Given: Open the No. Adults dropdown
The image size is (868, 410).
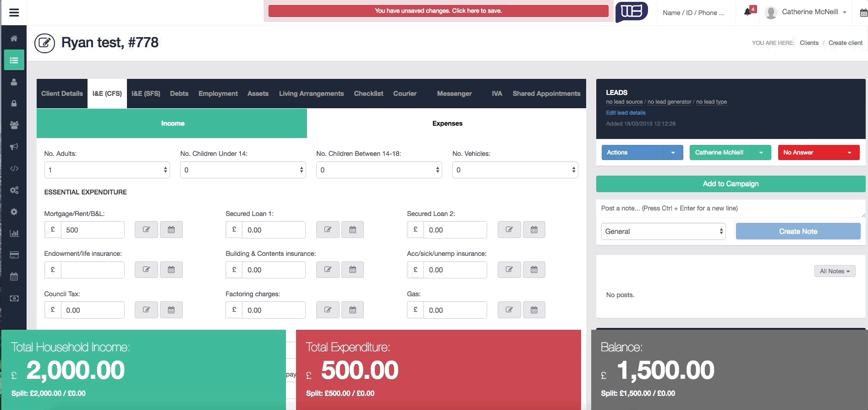Looking at the screenshot, I should [x=107, y=170].
